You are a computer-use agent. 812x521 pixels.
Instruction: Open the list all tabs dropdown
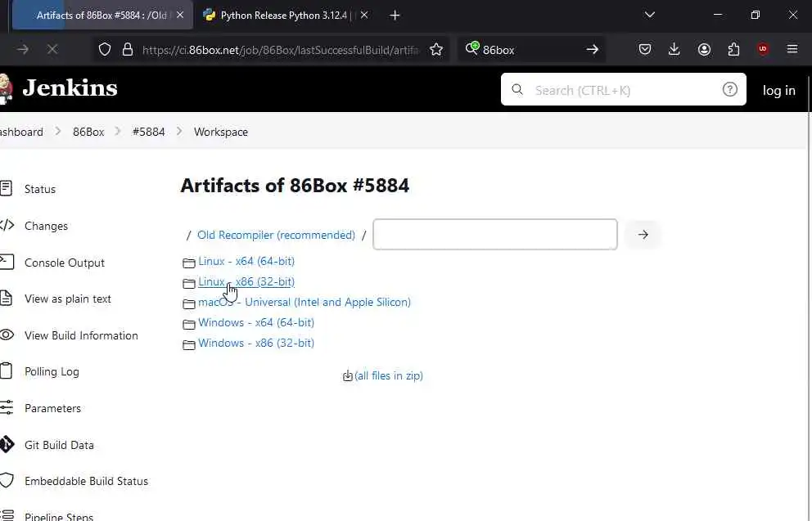coord(649,15)
